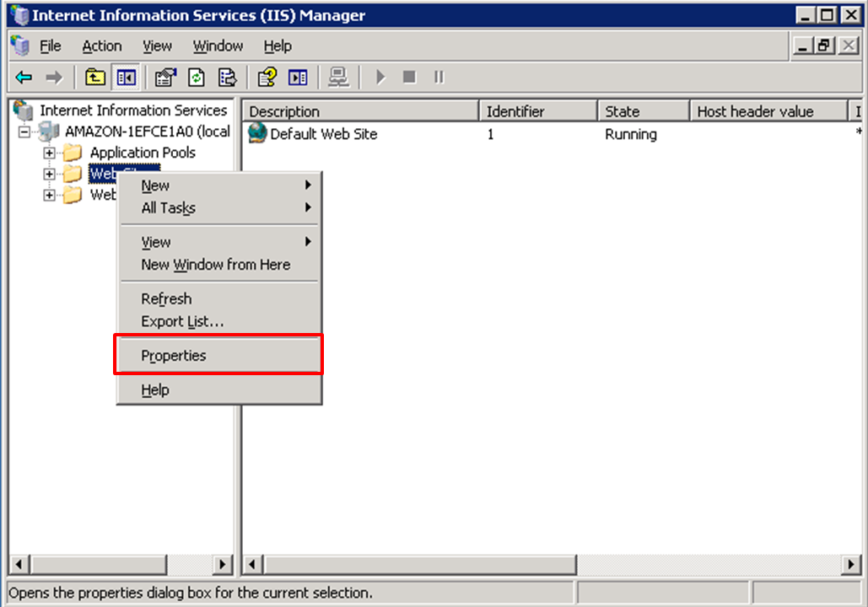Screen dimensions: 868x607
Task: Maximize the IIS Manager main window
Action: [x=827, y=15]
